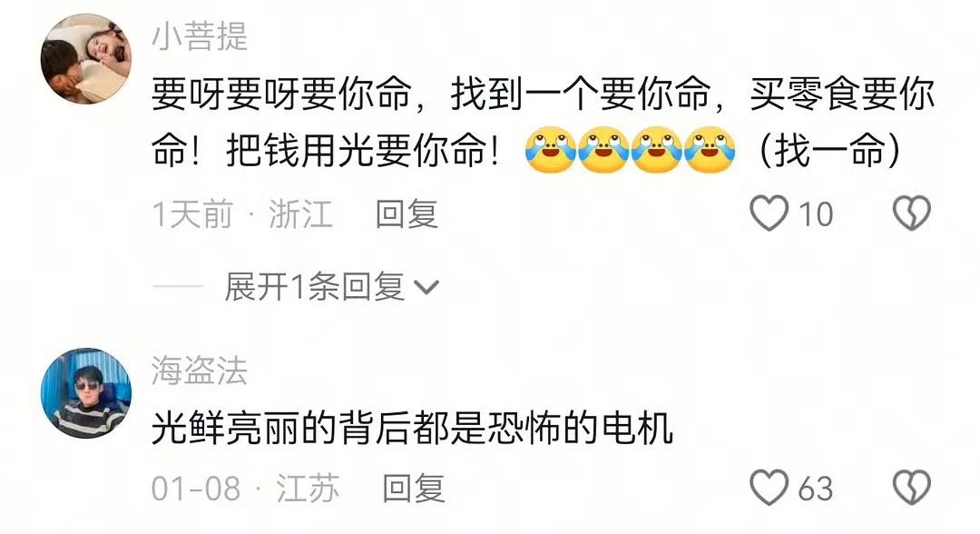Click the 01-08 · 江苏 timestamp
The width and height of the screenshot is (980, 534).
pos(245,488)
